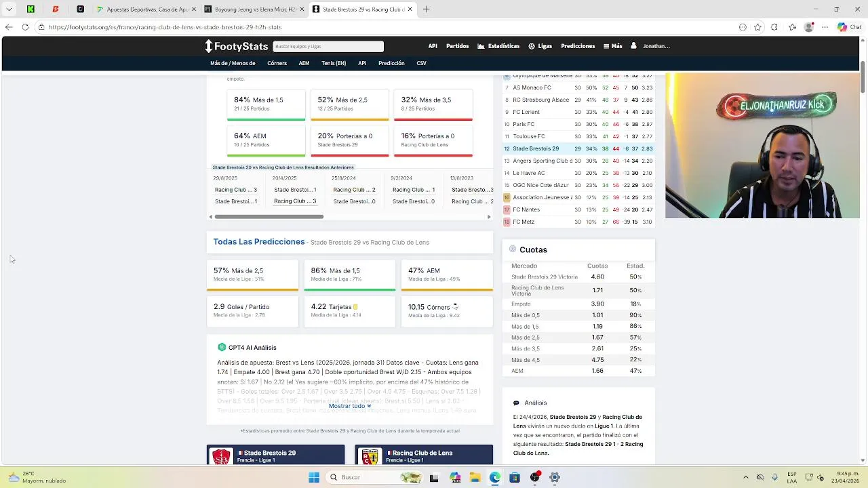This screenshot has height=488, width=868.
Task: Open Microsoft Edge from taskbar
Action: (x=495, y=477)
